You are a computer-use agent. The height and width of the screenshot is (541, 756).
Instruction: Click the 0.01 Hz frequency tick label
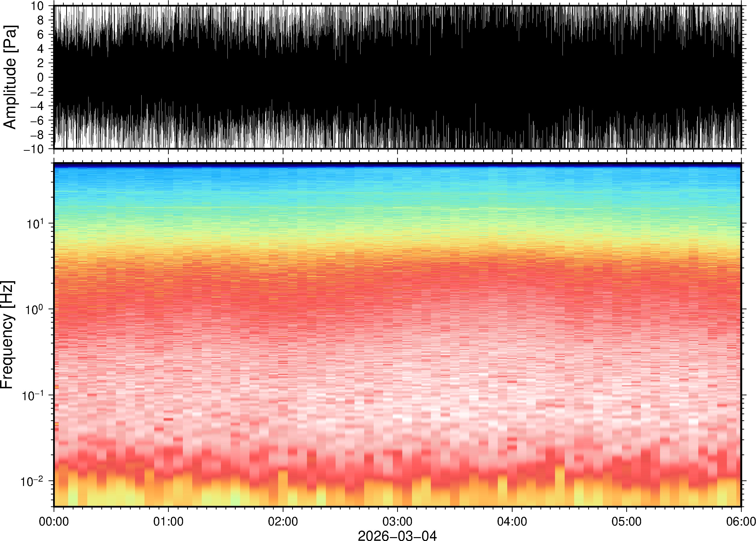coord(32,482)
